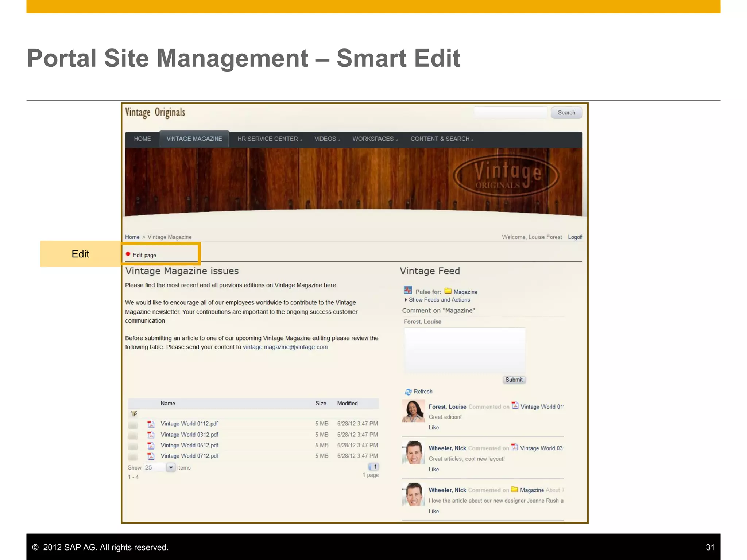Click the Refresh link
Screen dimensions: 747x560
423,392
